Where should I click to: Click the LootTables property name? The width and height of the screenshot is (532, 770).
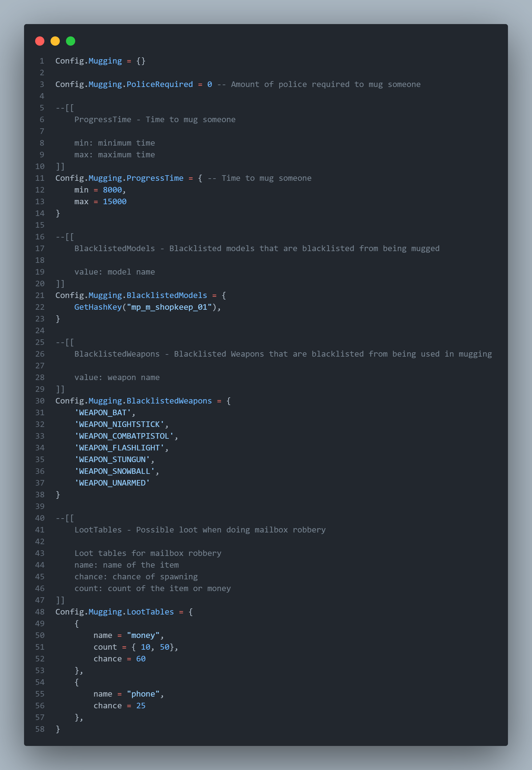(x=150, y=612)
